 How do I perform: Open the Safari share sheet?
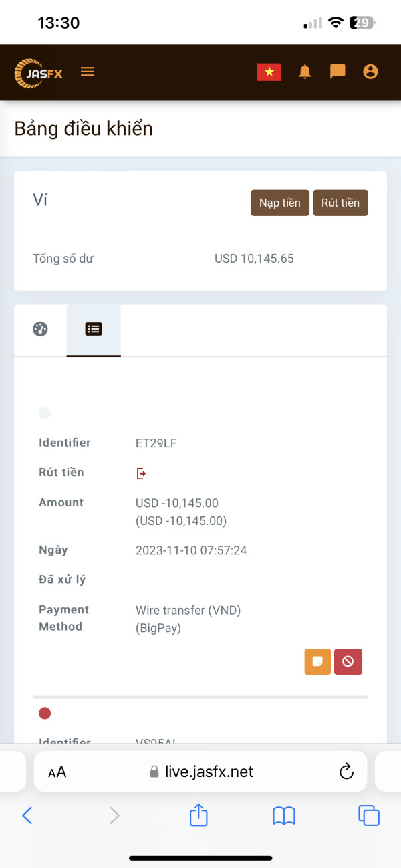click(x=199, y=814)
